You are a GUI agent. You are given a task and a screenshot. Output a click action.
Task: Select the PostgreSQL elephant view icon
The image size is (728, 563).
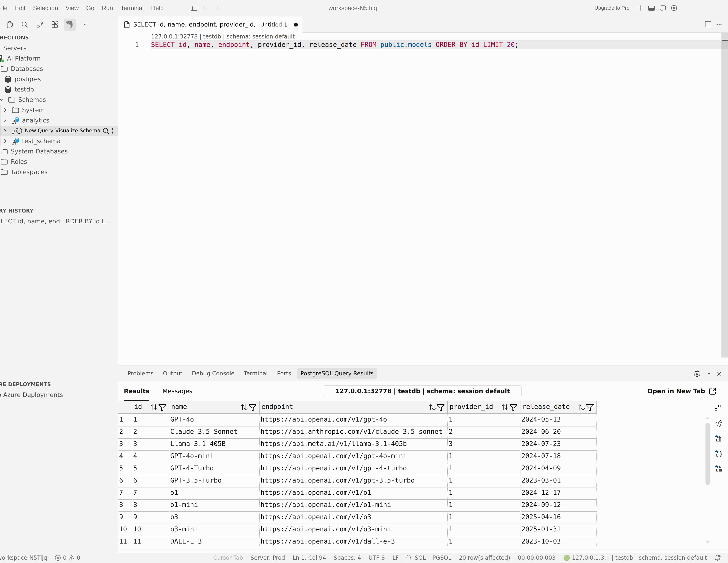70,24
